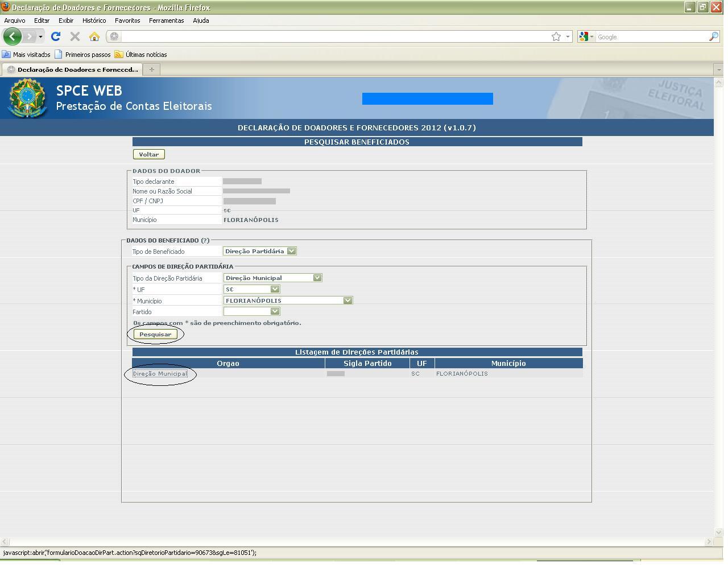Image resolution: width=728 pixels, height=568 pixels.
Task: Click the UF column header
Action: click(x=421, y=363)
